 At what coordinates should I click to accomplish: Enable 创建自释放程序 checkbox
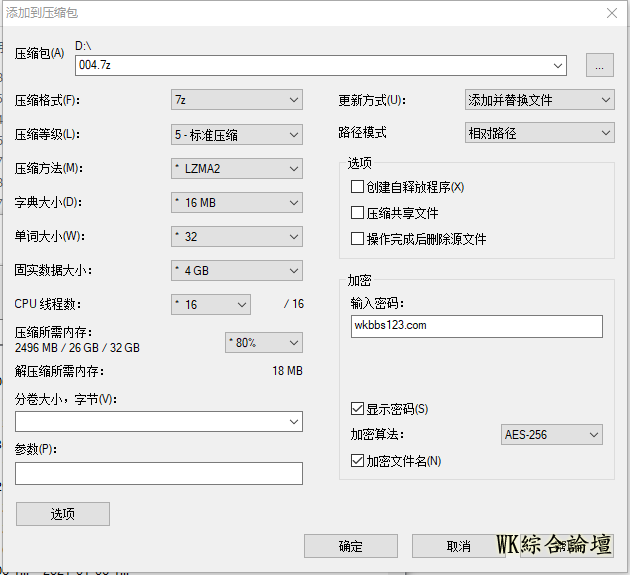click(x=357, y=187)
